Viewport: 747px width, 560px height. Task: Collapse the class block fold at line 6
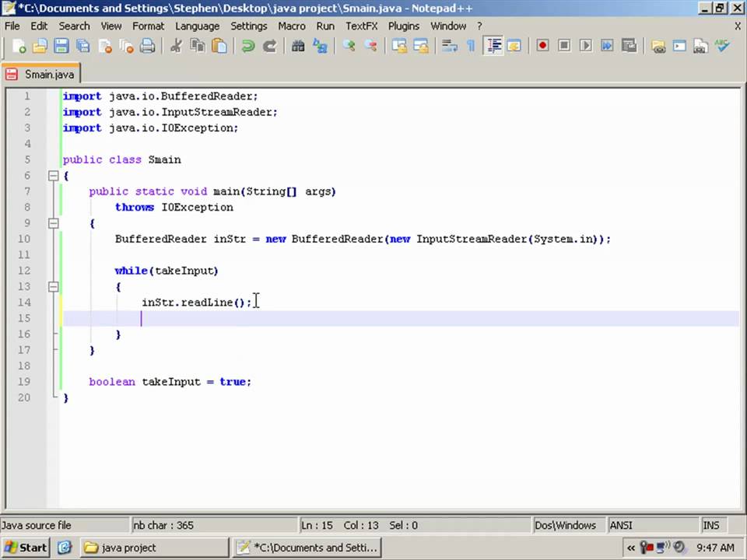tap(54, 176)
